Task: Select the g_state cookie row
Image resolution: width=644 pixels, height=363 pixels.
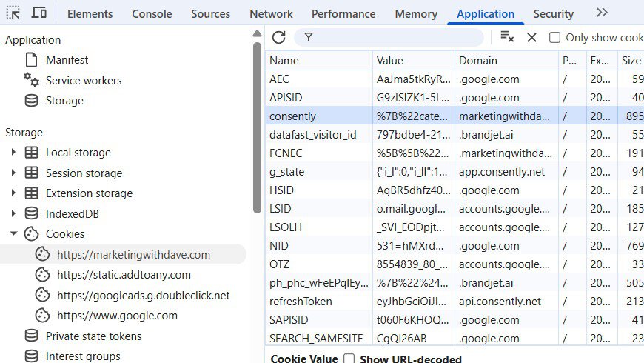Action: (455, 171)
